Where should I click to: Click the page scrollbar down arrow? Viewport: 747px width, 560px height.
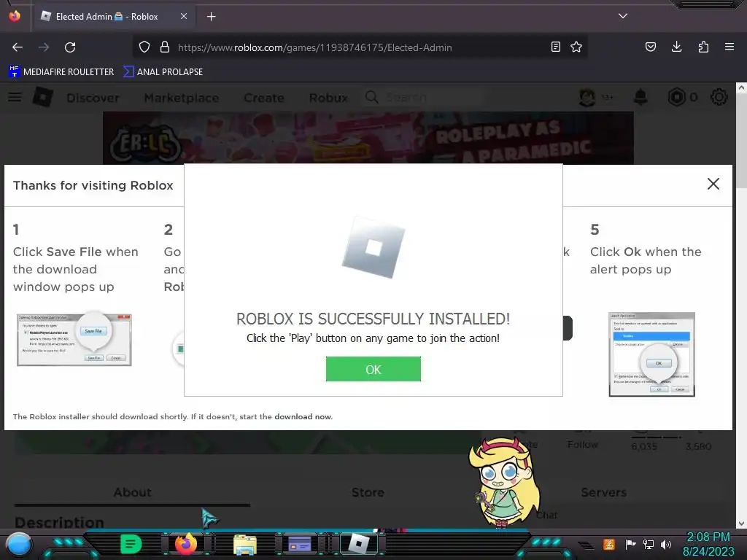tap(741, 524)
